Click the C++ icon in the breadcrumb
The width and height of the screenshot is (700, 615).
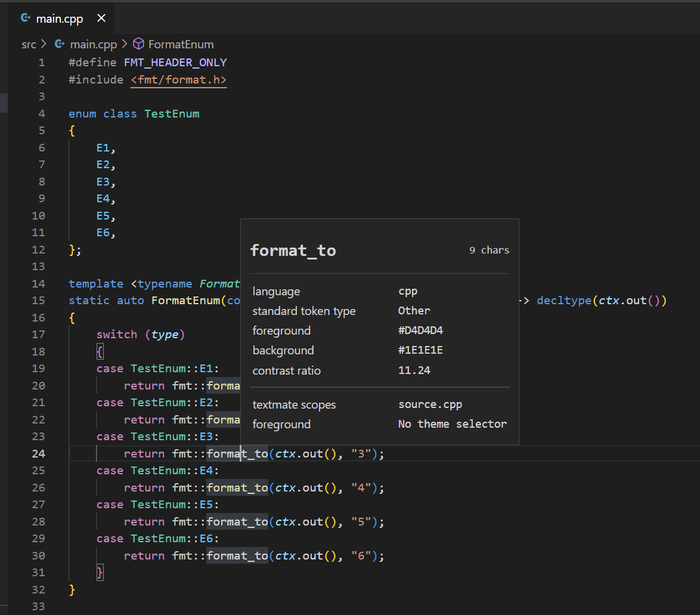coord(60,44)
